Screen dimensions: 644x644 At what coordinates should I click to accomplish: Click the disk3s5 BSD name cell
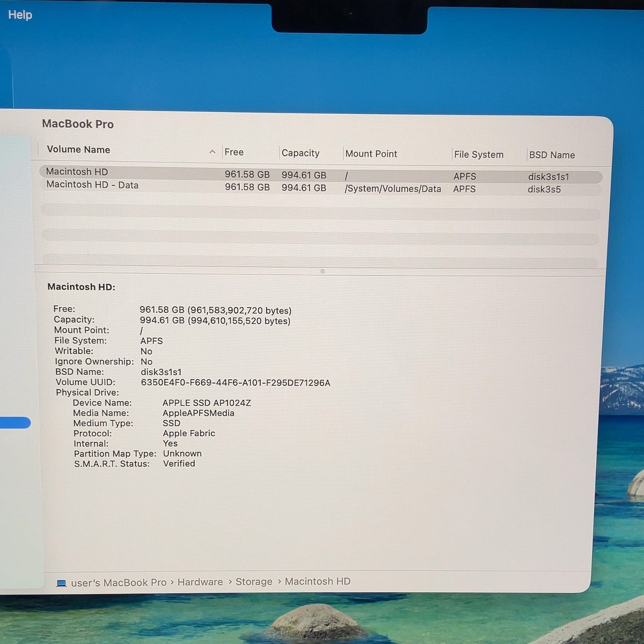pyautogui.click(x=544, y=189)
